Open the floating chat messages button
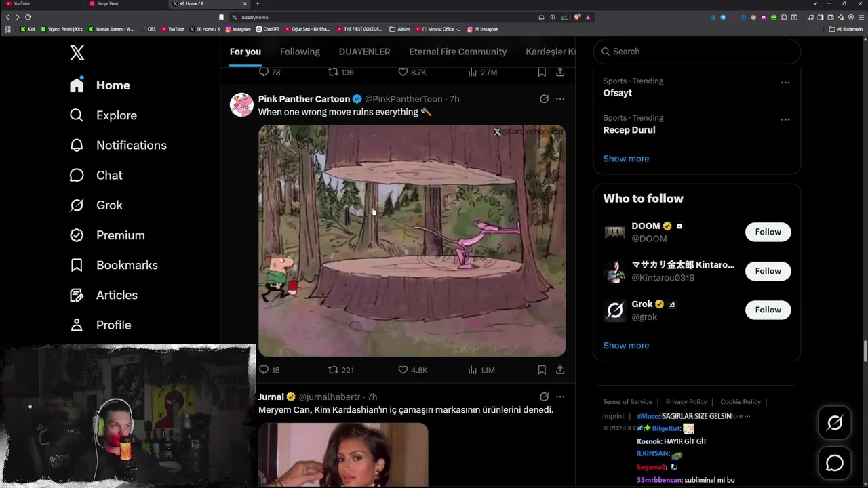Image resolution: width=868 pixels, height=488 pixels. pos(835,464)
